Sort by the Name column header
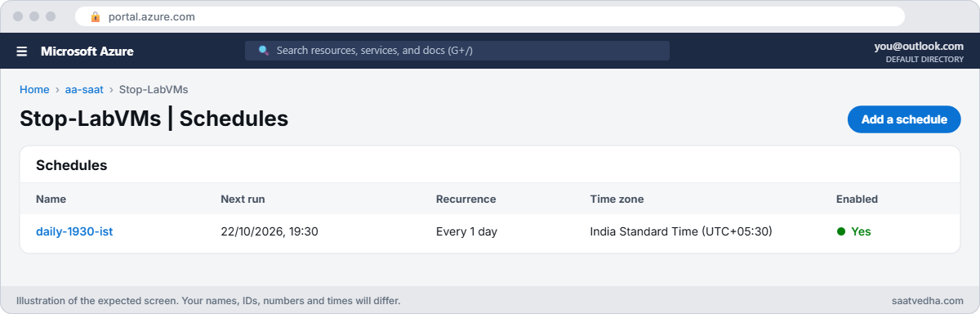Image resolution: width=980 pixels, height=314 pixels. coord(51,199)
